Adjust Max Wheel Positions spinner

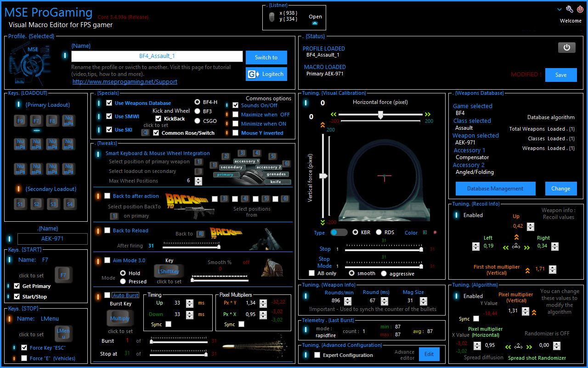[198, 181]
